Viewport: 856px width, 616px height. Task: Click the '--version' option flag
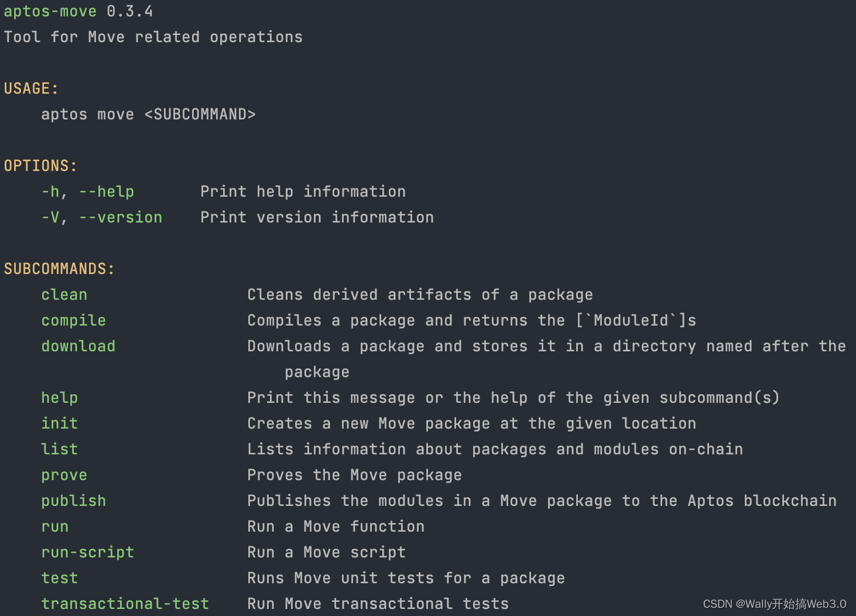coord(121,217)
